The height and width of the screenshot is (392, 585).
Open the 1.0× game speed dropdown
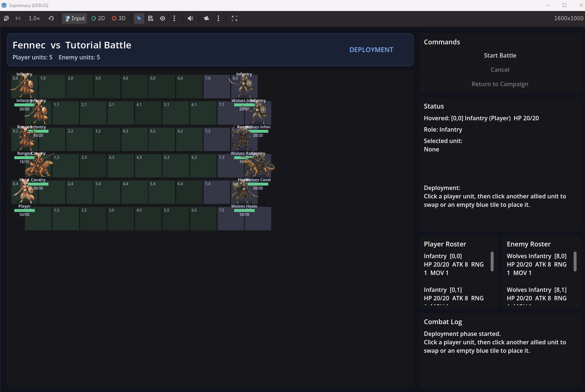(34, 18)
